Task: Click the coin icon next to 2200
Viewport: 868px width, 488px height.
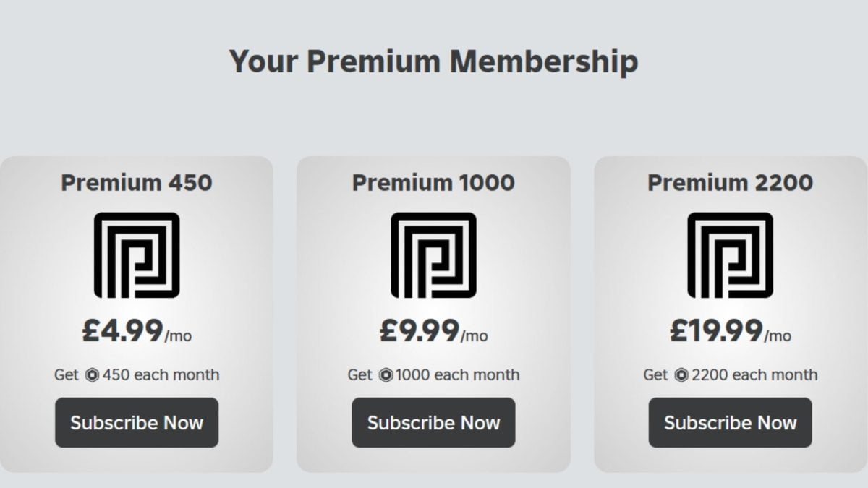Action: click(x=683, y=374)
